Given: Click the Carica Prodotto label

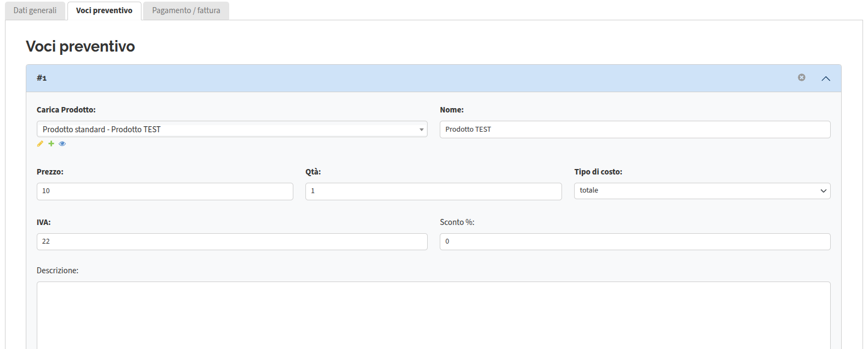Looking at the screenshot, I should (x=66, y=110).
